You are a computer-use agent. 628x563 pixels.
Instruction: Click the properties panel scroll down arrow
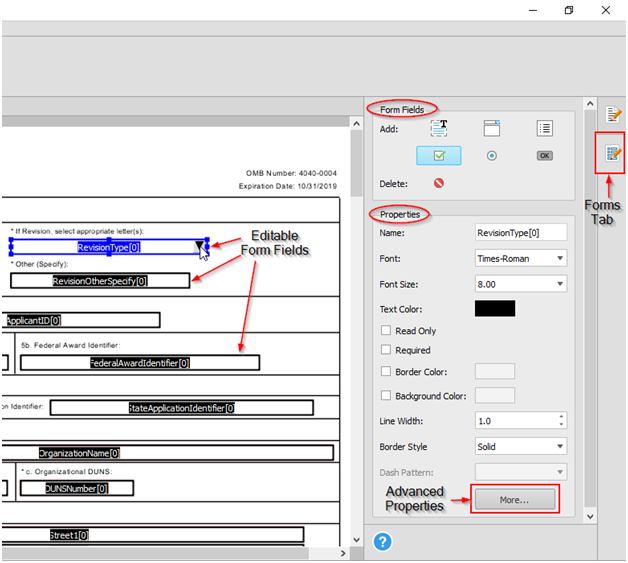590,517
